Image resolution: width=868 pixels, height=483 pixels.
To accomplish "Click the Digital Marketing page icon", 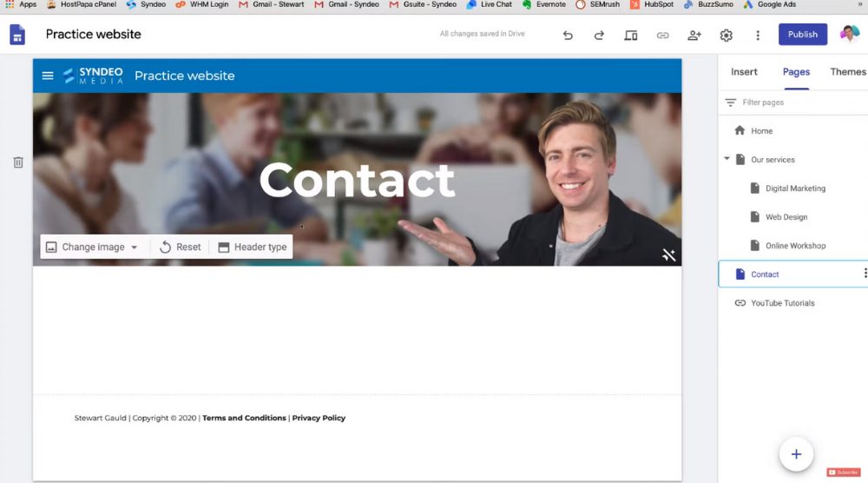I will (x=754, y=188).
